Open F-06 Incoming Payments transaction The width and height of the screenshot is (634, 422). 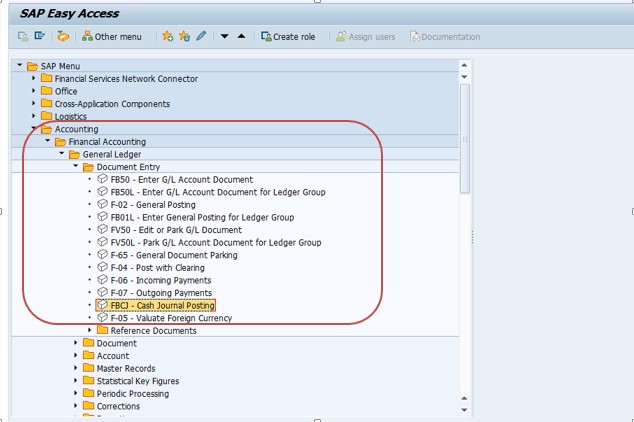pyautogui.click(x=161, y=280)
